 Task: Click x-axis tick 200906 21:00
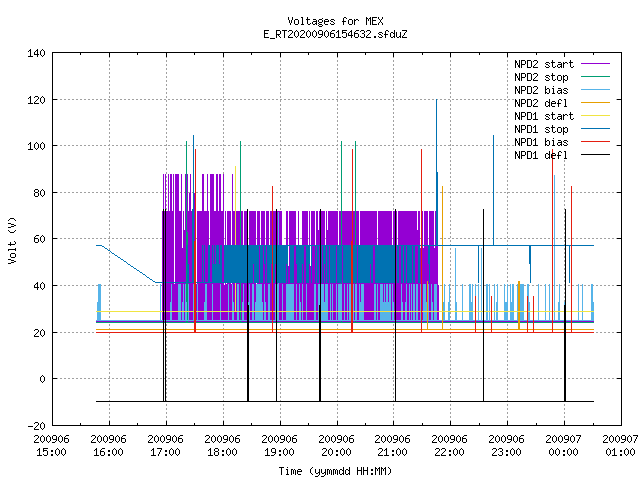pos(392,445)
